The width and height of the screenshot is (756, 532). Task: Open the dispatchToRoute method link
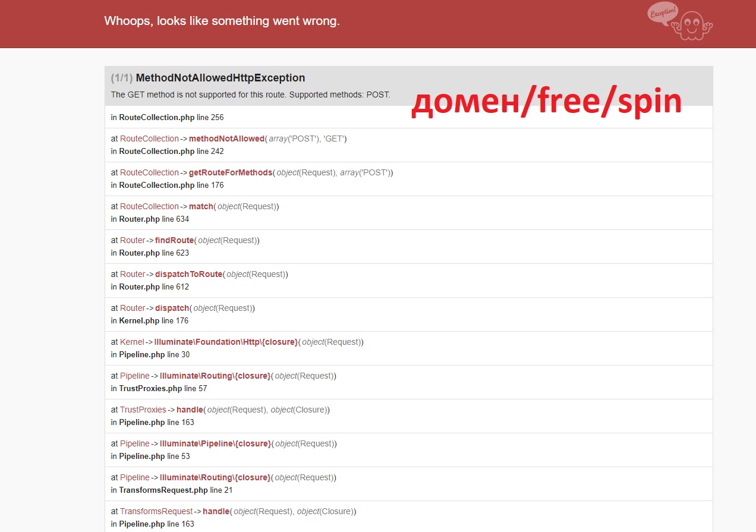(x=188, y=274)
